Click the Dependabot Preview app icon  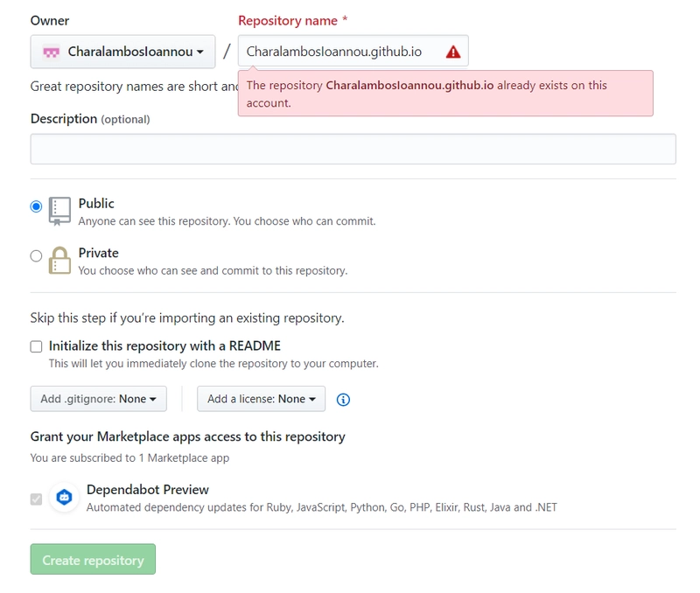click(x=64, y=498)
